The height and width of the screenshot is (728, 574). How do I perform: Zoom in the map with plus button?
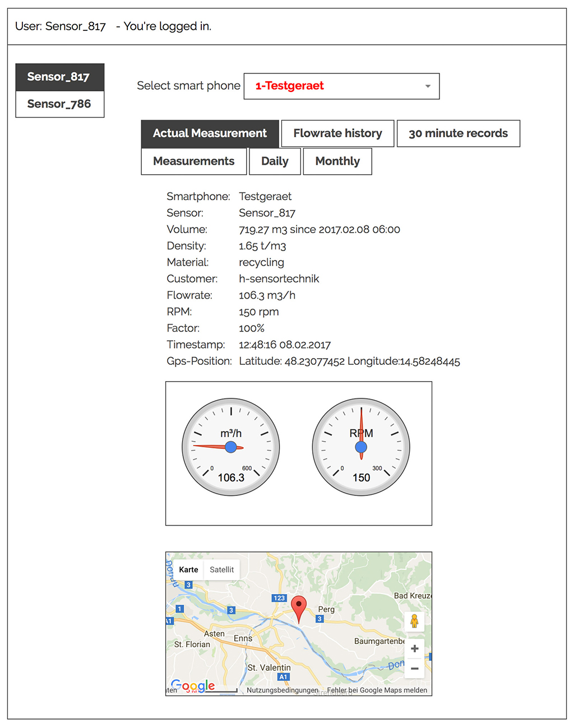(414, 648)
